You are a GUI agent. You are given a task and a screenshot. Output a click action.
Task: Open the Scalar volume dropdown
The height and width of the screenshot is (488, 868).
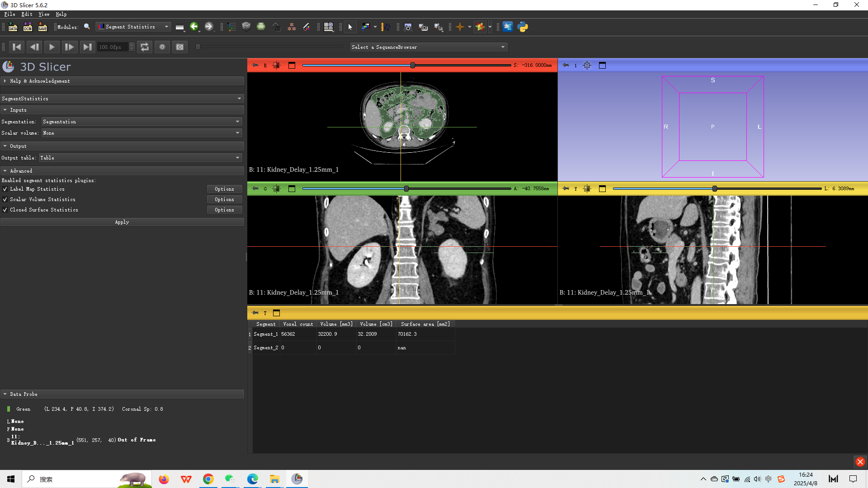(x=142, y=133)
